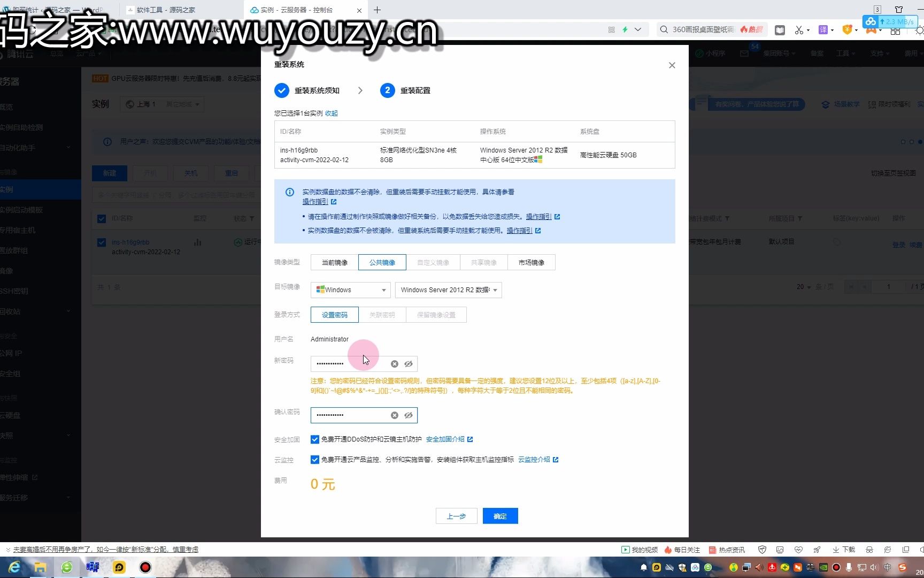Click the NVIDIA tray icon
924x578 pixels.
(823, 567)
